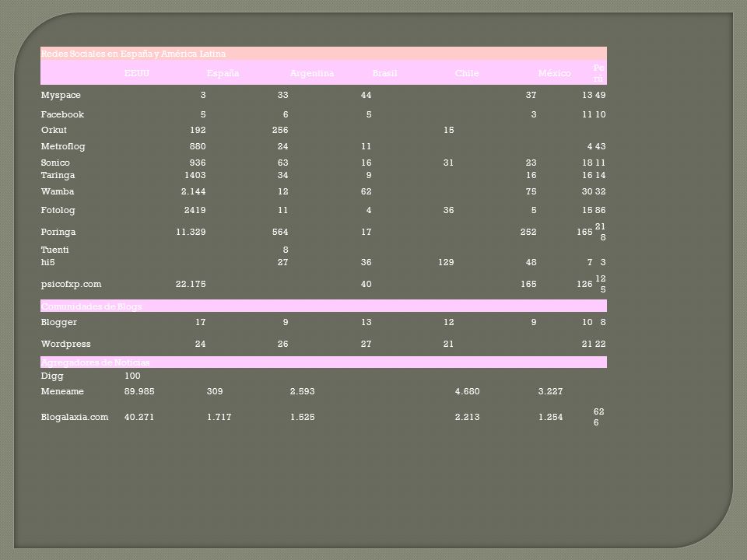Click the Meneame row label
This screenshot has height=560, width=747.
click(62, 391)
